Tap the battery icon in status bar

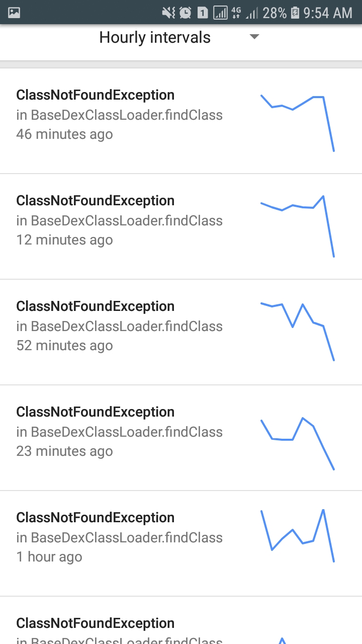coord(296,13)
